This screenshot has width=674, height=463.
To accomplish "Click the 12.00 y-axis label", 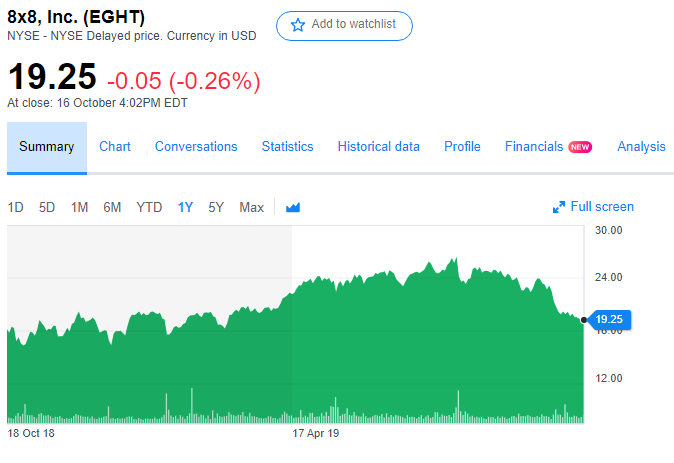I will tap(609, 378).
